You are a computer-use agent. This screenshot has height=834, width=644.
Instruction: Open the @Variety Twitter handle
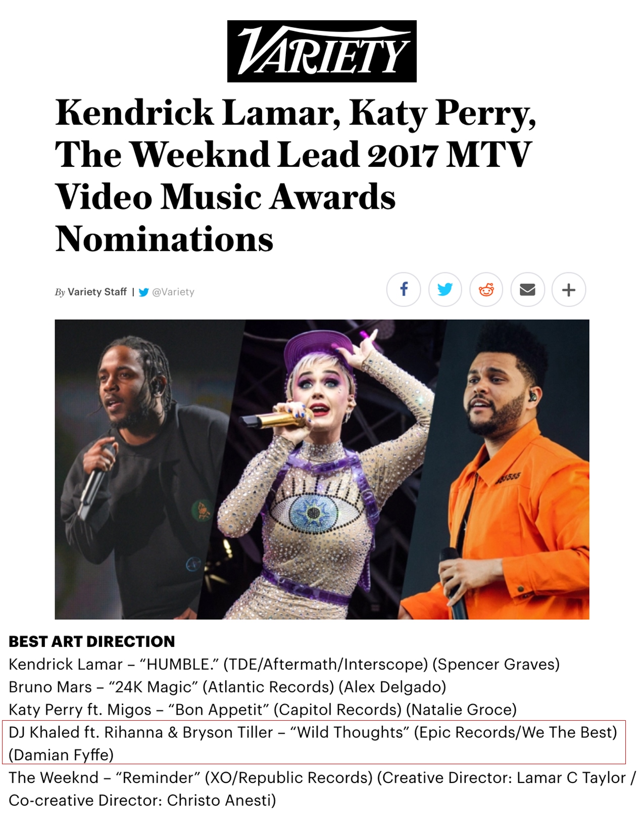pos(173,292)
